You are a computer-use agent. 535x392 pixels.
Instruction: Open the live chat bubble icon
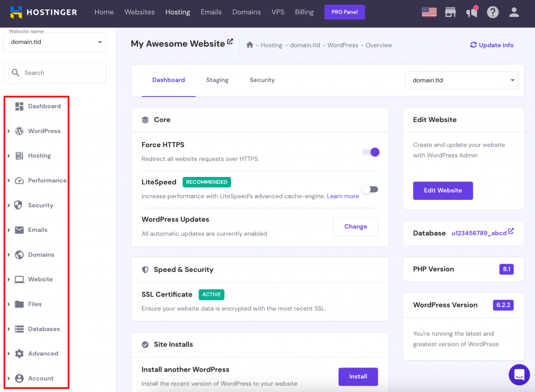[x=519, y=374]
